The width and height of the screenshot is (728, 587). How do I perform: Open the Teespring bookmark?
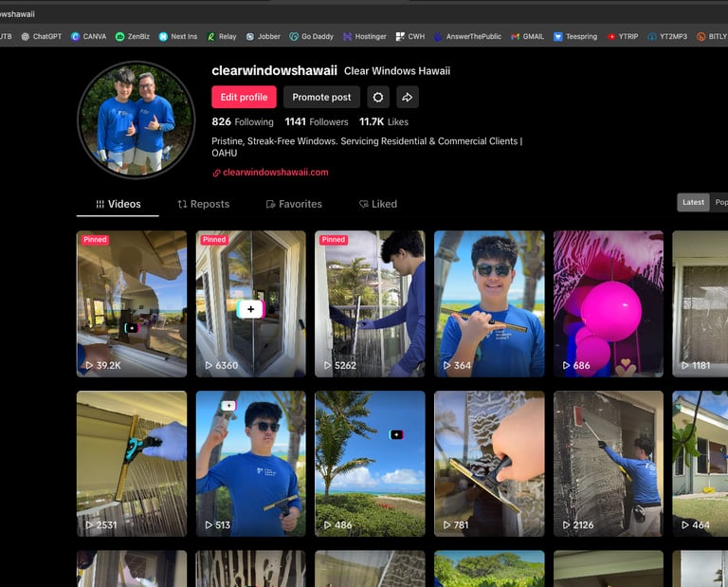coord(575,36)
